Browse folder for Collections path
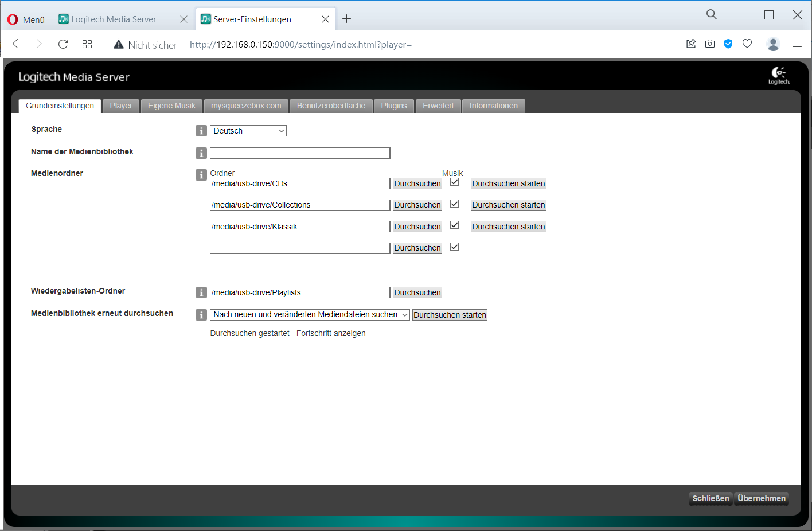 pos(417,205)
